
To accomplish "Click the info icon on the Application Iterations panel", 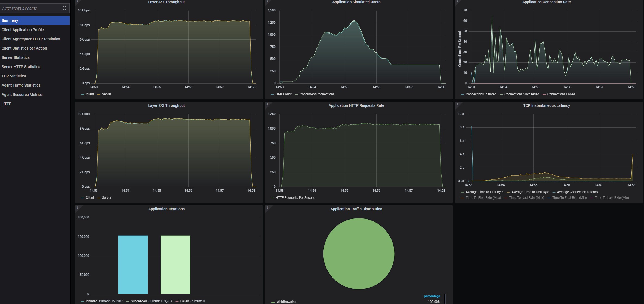I will click(78, 208).
